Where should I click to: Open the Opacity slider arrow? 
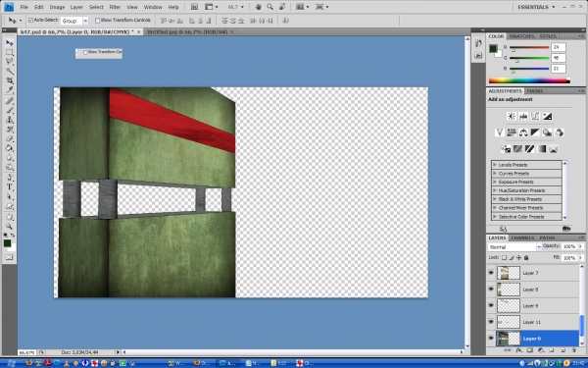[581, 246]
